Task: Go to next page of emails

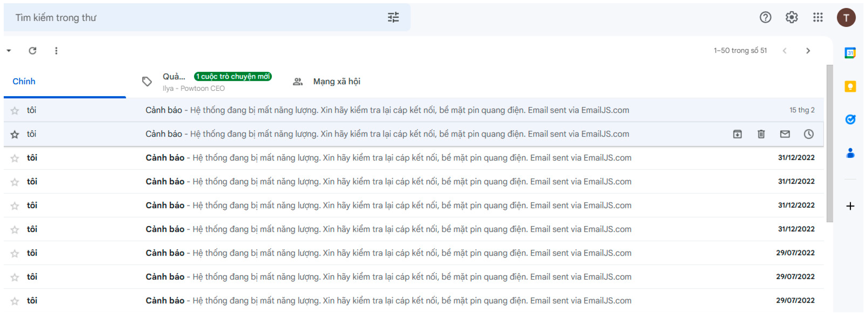Action: (808, 51)
